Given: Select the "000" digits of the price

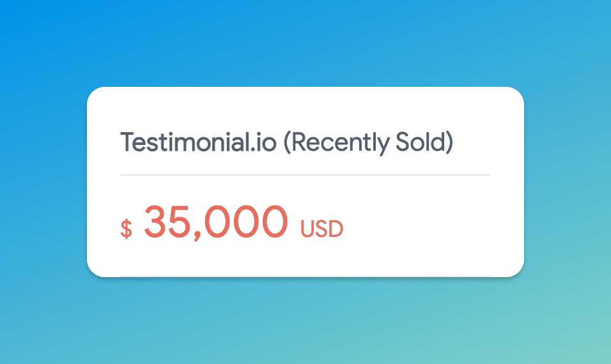Looking at the screenshot, I should (246, 221).
